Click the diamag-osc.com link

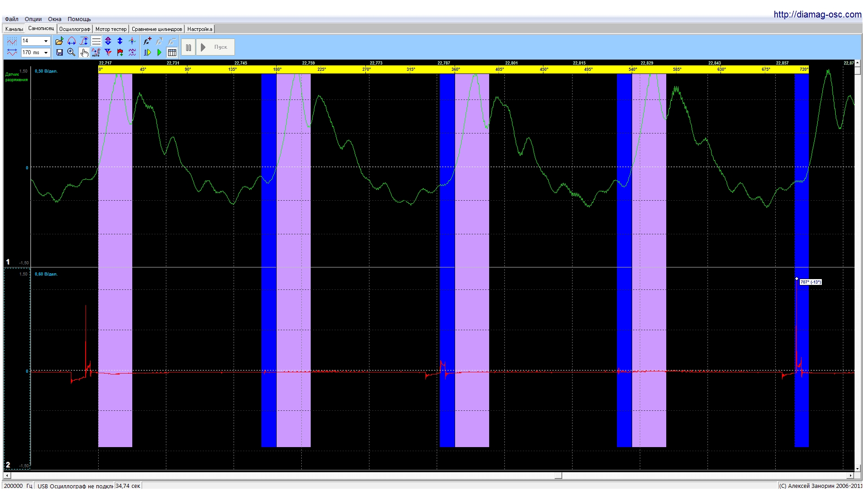click(x=817, y=14)
